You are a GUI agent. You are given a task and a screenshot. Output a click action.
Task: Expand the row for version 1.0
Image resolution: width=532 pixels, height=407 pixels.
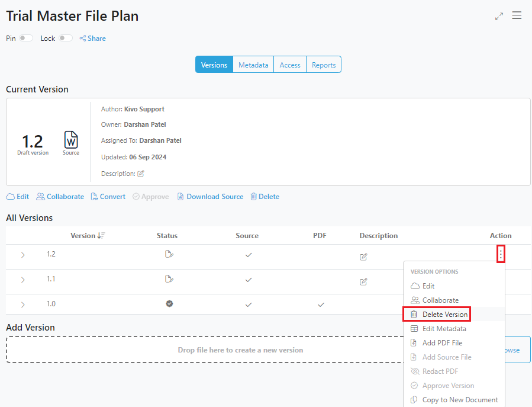click(22, 304)
